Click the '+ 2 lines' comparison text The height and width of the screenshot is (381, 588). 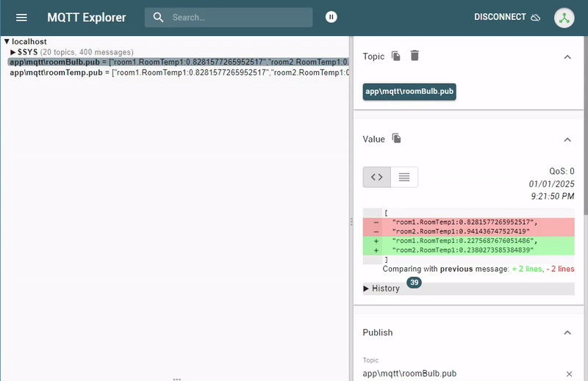point(527,269)
